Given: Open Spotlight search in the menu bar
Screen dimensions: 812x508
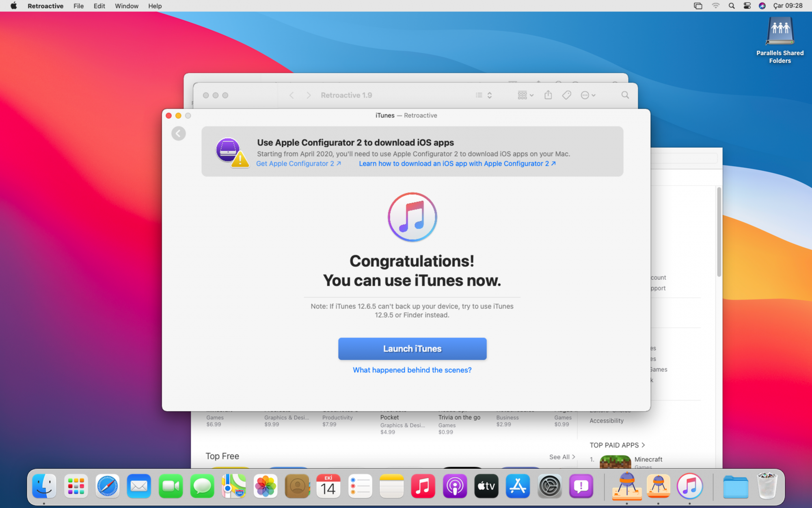Looking at the screenshot, I should click(731, 6).
